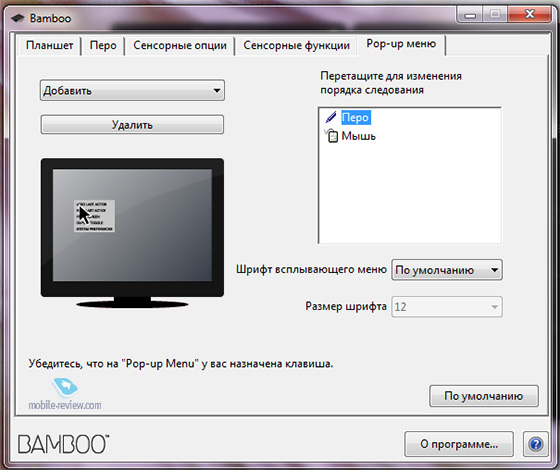Select the Мышь item in the list
The height and width of the screenshot is (470, 560).
[358, 136]
